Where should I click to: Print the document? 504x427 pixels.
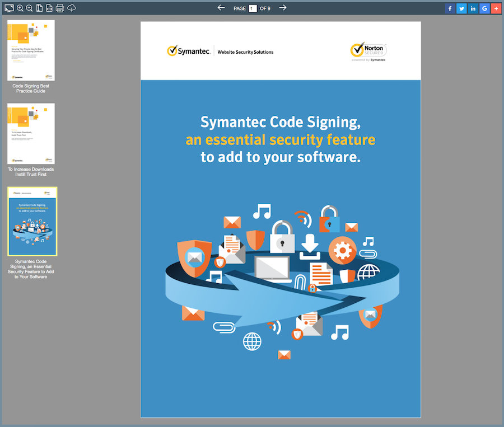point(60,8)
